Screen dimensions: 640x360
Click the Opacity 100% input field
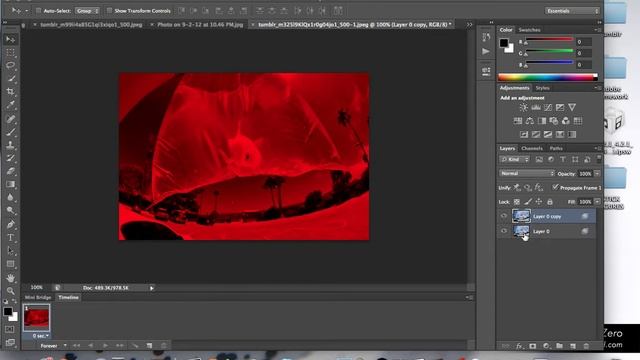(585, 173)
